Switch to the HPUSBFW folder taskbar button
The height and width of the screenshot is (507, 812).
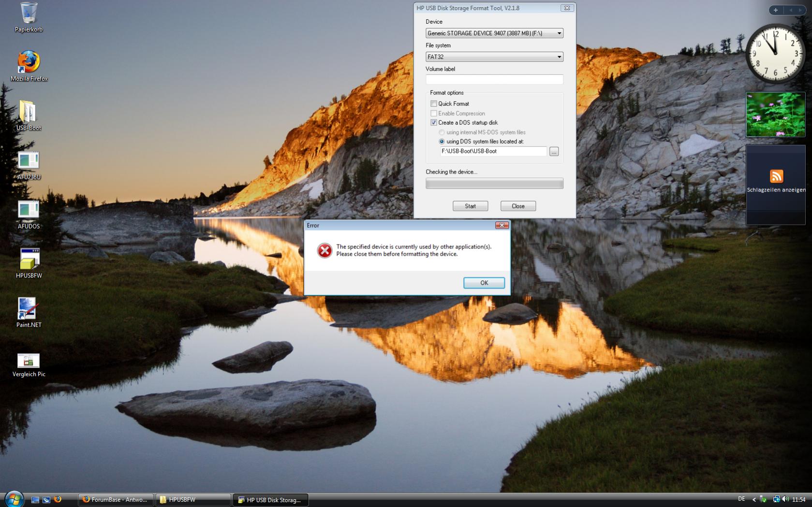(193, 500)
